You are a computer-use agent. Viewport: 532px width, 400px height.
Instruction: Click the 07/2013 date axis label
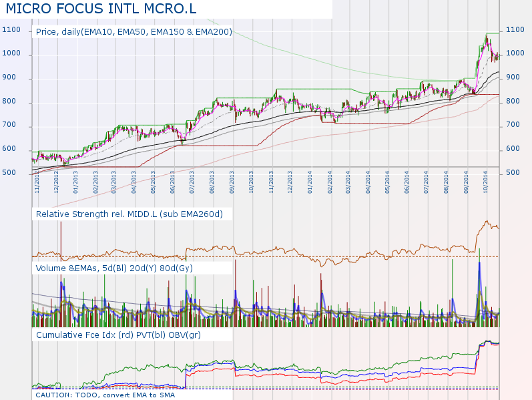click(x=192, y=182)
